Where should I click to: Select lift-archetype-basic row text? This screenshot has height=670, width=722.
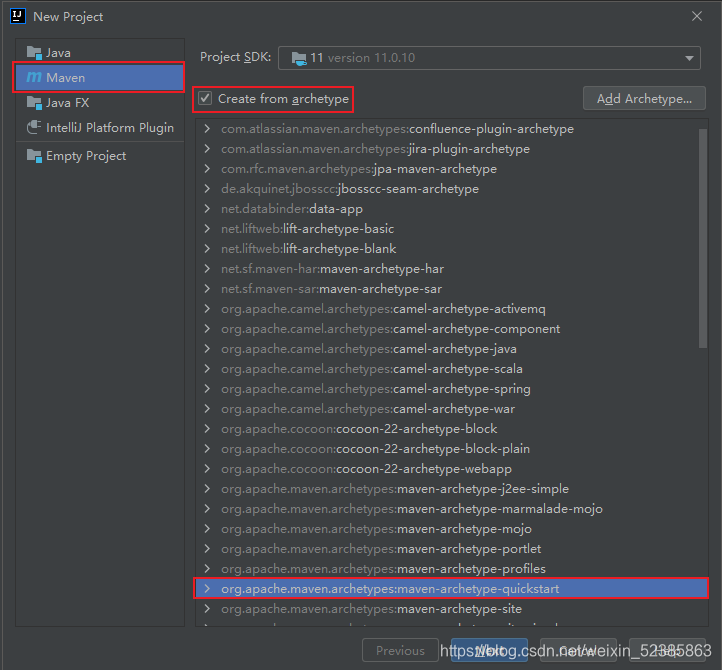307,229
